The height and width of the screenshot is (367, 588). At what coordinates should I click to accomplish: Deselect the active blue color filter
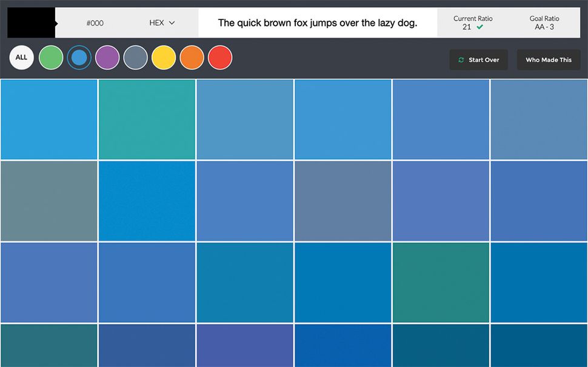(x=79, y=57)
